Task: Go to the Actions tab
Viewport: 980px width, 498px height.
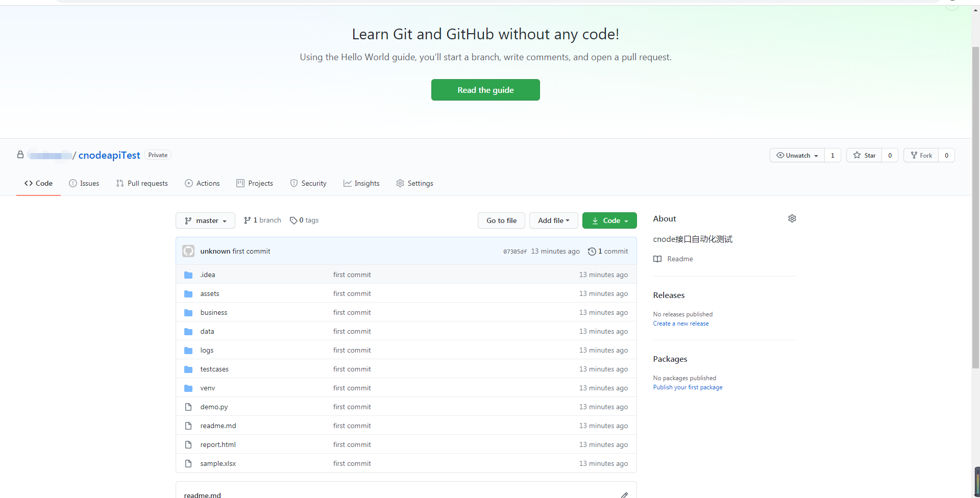Action: [202, 183]
